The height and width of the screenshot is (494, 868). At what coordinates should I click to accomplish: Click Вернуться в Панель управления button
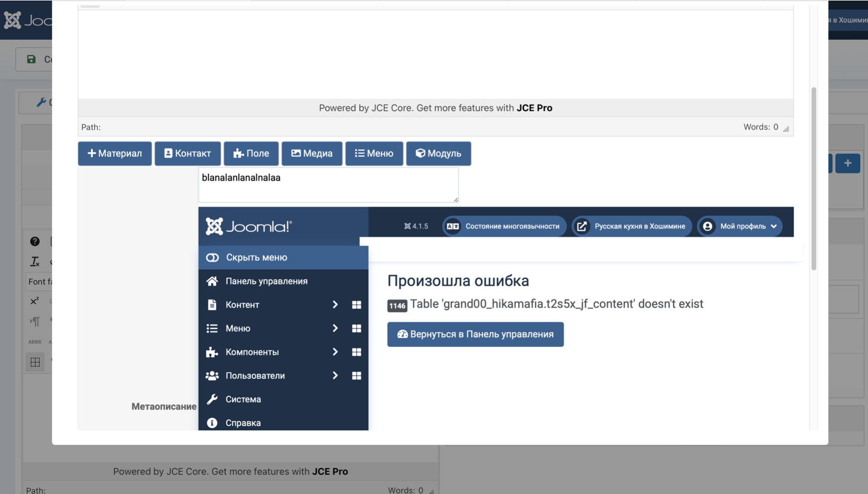point(475,334)
